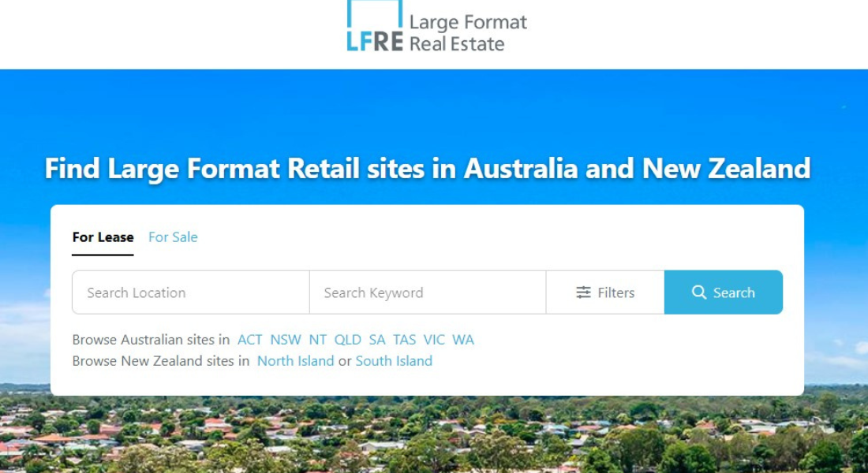This screenshot has height=473, width=868.
Task: Browse sites in ACT
Action: coord(249,340)
